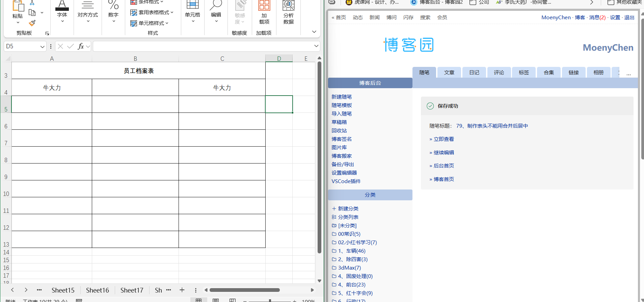Click the 退出 logout link

(x=629, y=17)
